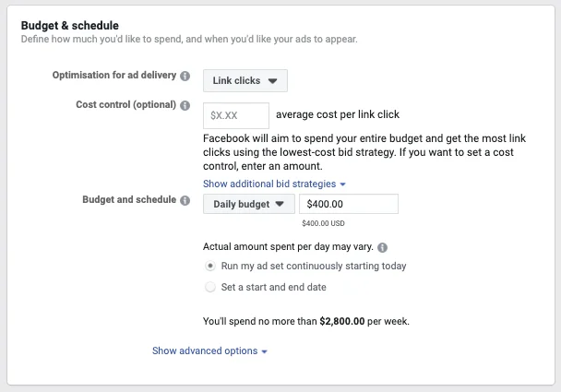The image size is (561, 392).
Task: Click info icon next to Cost control (optional)
Action: [185, 105]
